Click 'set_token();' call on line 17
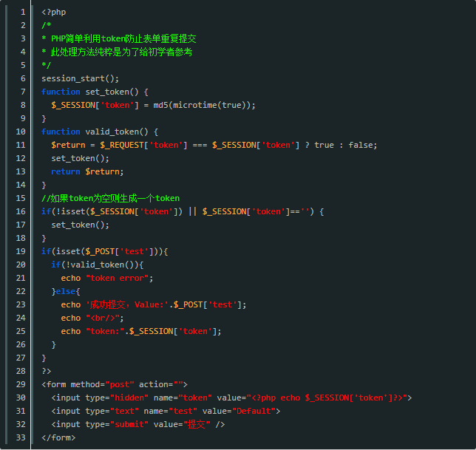Image resolution: width=476 pixels, height=450 pixels. pyautogui.click(x=80, y=225)
